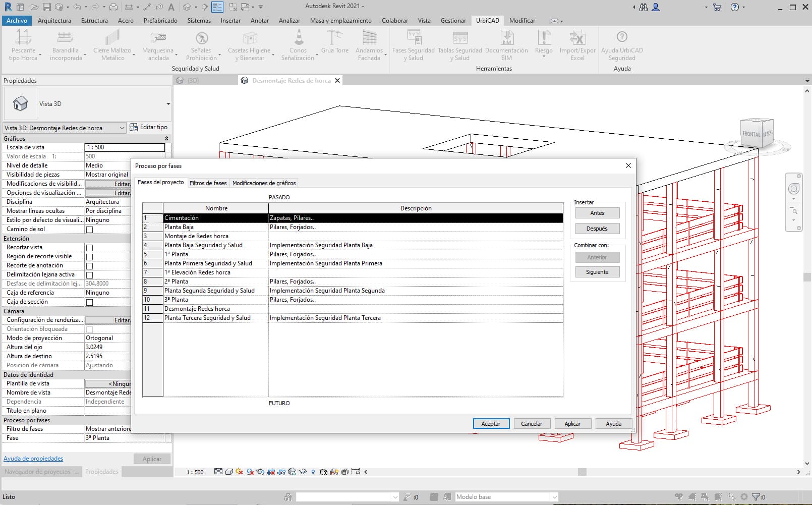Activate the Marquesina anclada tool
812x505 pixels.
tap(158, 45)
